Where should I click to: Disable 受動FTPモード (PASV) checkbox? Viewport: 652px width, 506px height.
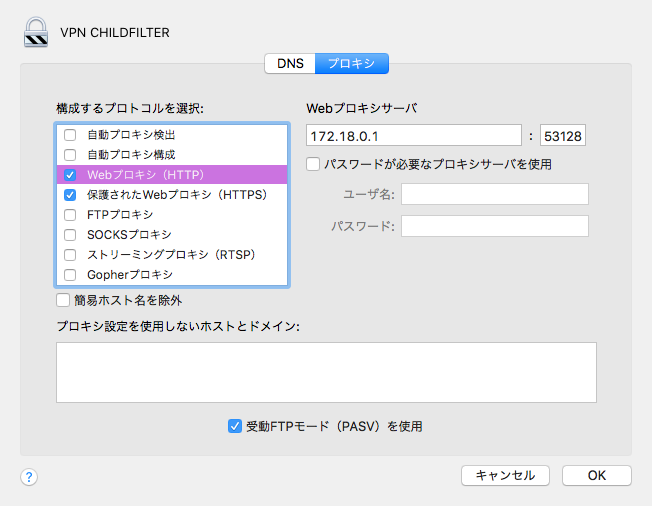(x=235, y=426)
